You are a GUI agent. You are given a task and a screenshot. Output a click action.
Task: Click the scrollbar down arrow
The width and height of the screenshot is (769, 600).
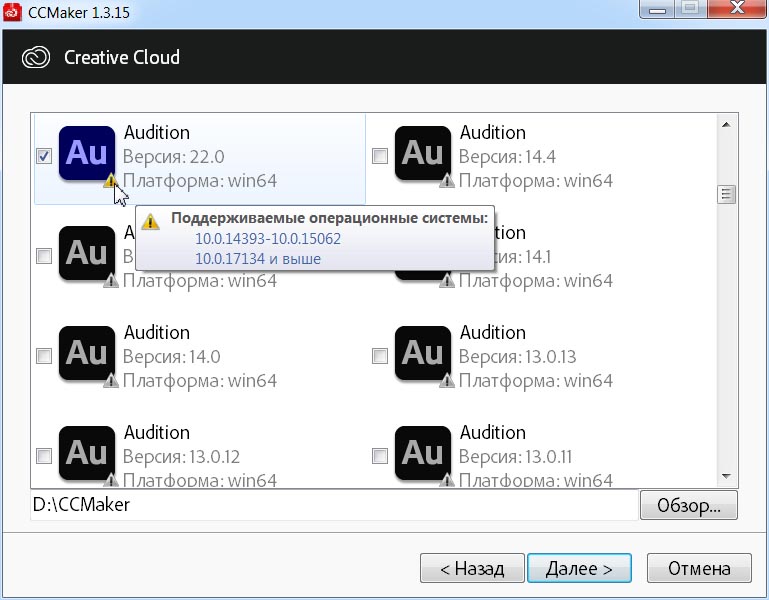point(726,476)
